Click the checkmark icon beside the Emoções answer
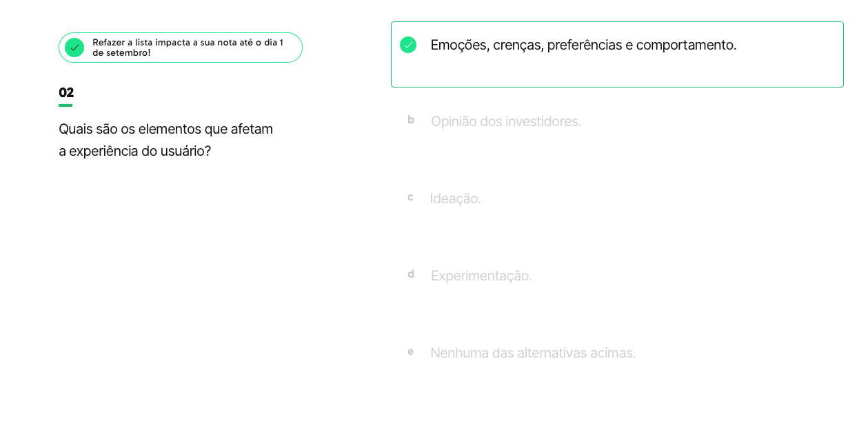Image resolution: width=868 pixels, height=421 pixels. tap(408, 45)
